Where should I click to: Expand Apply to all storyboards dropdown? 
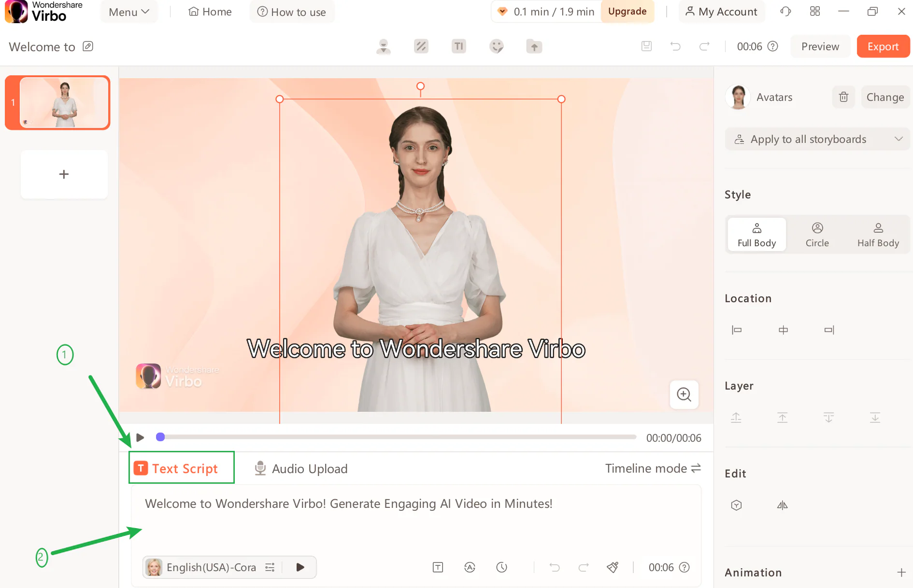(817, 139)
